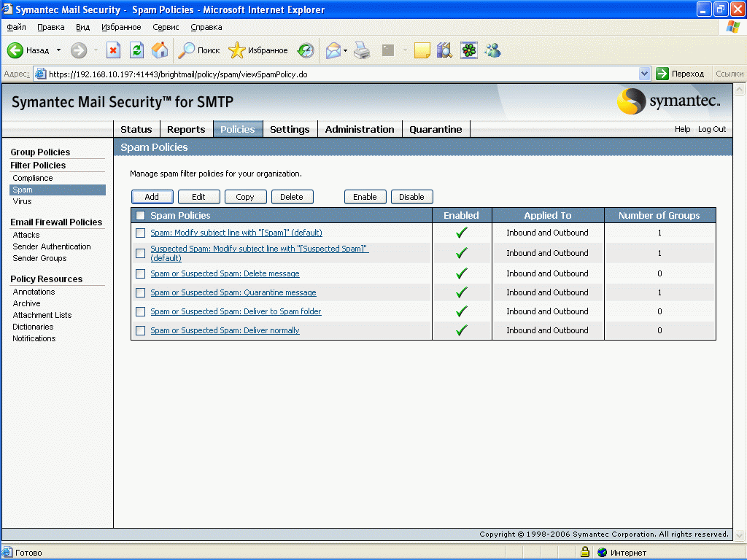This screenshot has height=560, width=747.
Task: Click the browser Stop icon
Action: [113, 50]
